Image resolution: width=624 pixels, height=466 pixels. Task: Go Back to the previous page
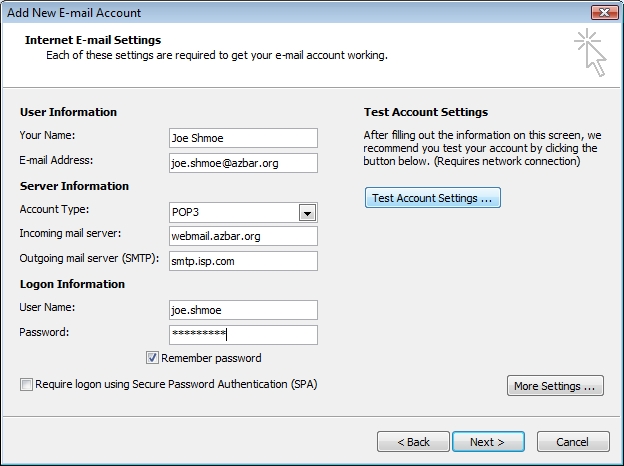click(x=413, y=442)
